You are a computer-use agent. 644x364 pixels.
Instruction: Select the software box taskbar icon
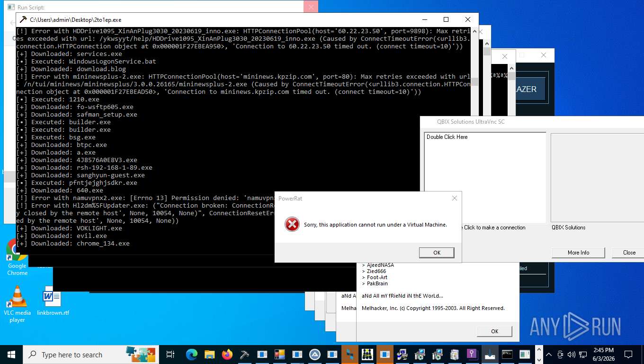[x=454, y=355]
